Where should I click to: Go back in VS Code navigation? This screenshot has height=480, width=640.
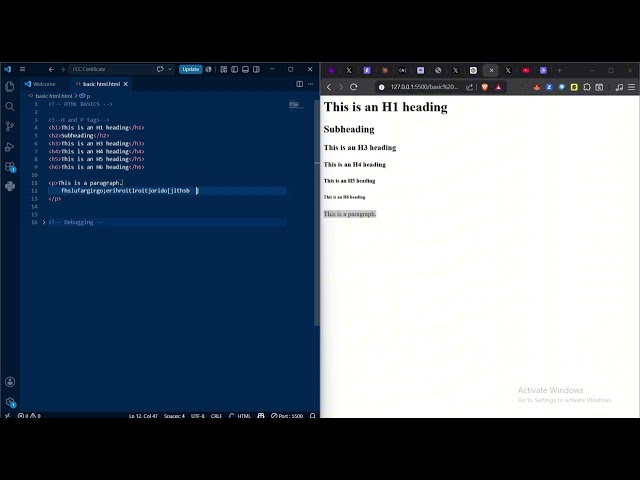coord(51,69)
